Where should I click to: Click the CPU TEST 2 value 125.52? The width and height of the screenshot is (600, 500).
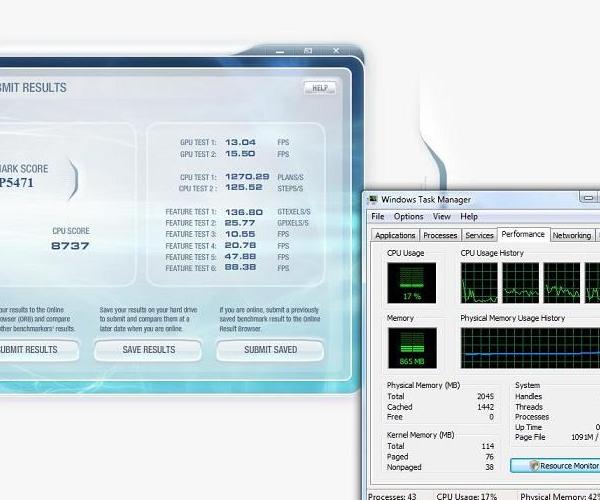[244, 187]
